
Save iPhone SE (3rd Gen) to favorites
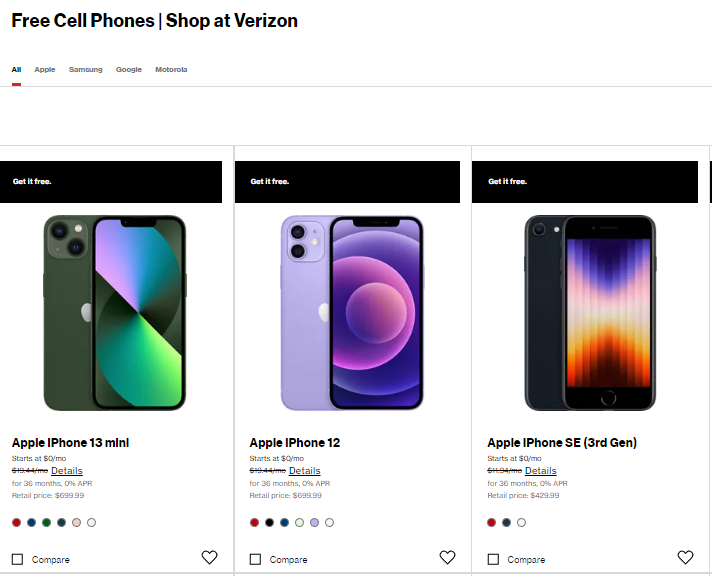pyautogui.click(x=685, y=558)
